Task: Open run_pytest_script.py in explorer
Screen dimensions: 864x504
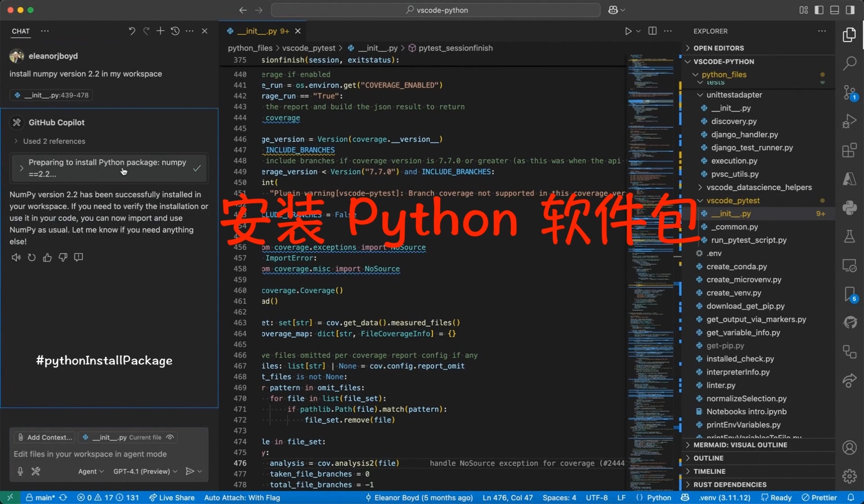Action: [748, 240]
